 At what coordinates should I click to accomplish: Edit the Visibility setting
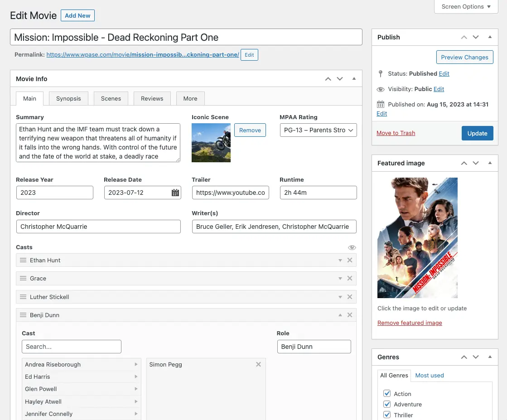pyautogui.click(x=439, y=89)
